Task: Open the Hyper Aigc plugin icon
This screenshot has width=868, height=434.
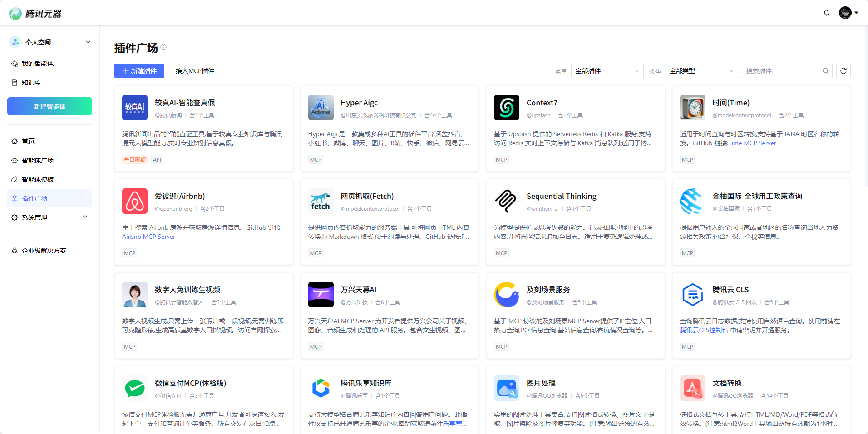Action: click(321, 108)
